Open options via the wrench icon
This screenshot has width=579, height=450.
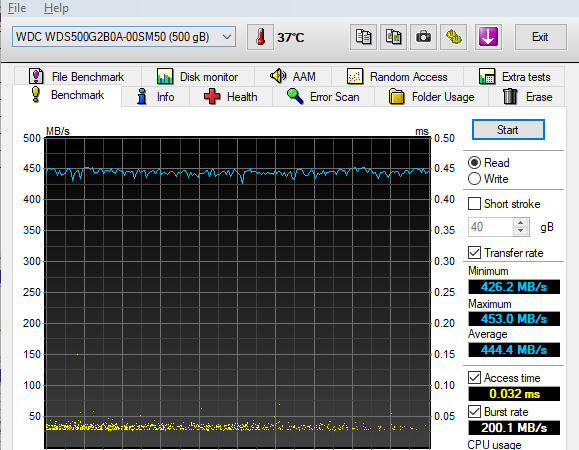pyautogui.click(x=453, y=37)
